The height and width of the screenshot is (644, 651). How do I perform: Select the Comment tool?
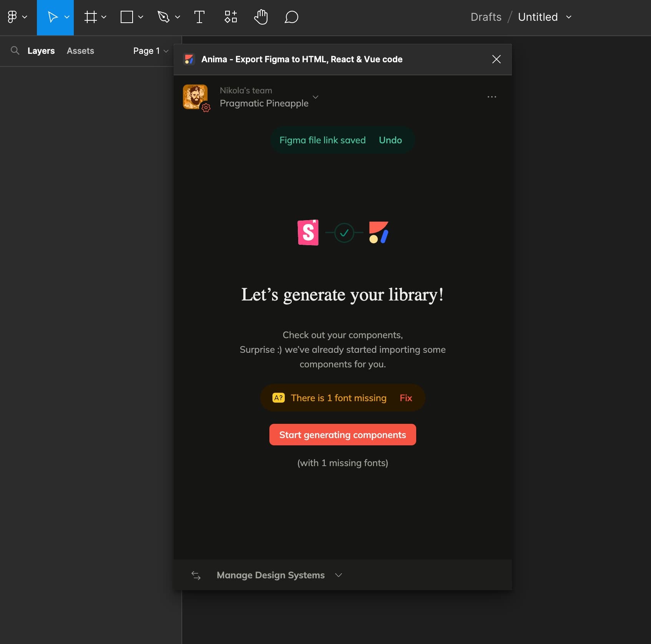tap(291, 17)
